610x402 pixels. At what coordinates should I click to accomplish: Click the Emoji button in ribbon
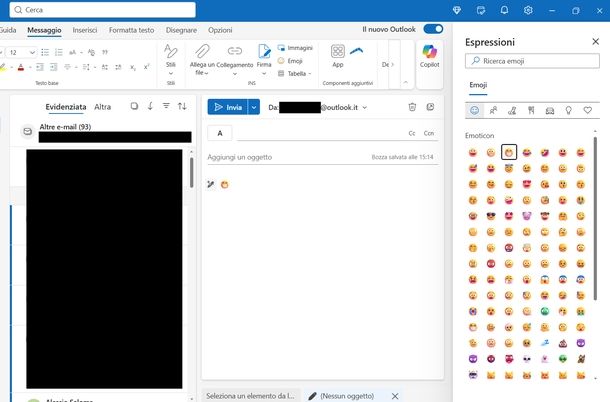click(290, 61)
